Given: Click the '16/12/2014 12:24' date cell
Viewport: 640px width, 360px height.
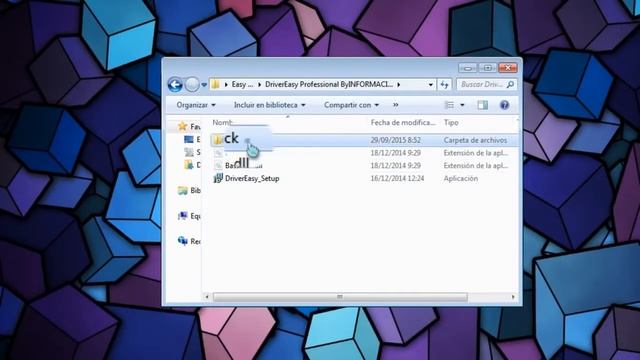Looking at the screenshot, I should [x=397, y=178].
